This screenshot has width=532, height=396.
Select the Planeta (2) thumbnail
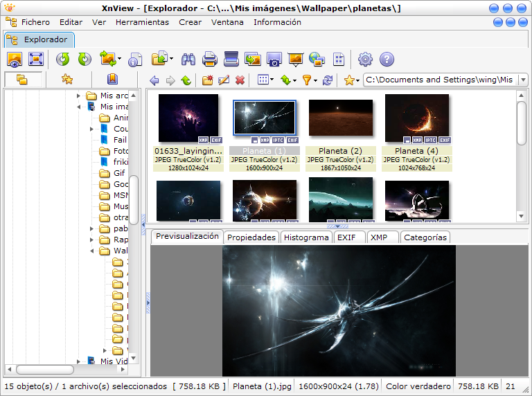click(x=340, y=118)
